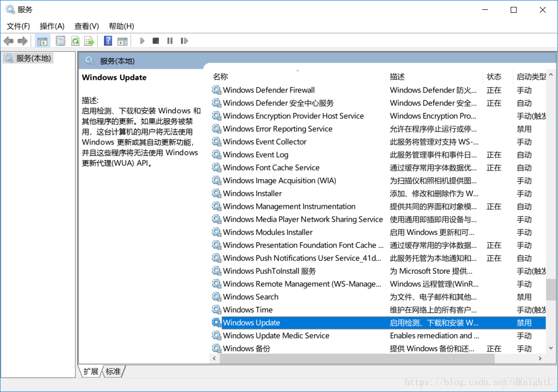
Task: Open the Help question mark icon
Action: point(108,41)
